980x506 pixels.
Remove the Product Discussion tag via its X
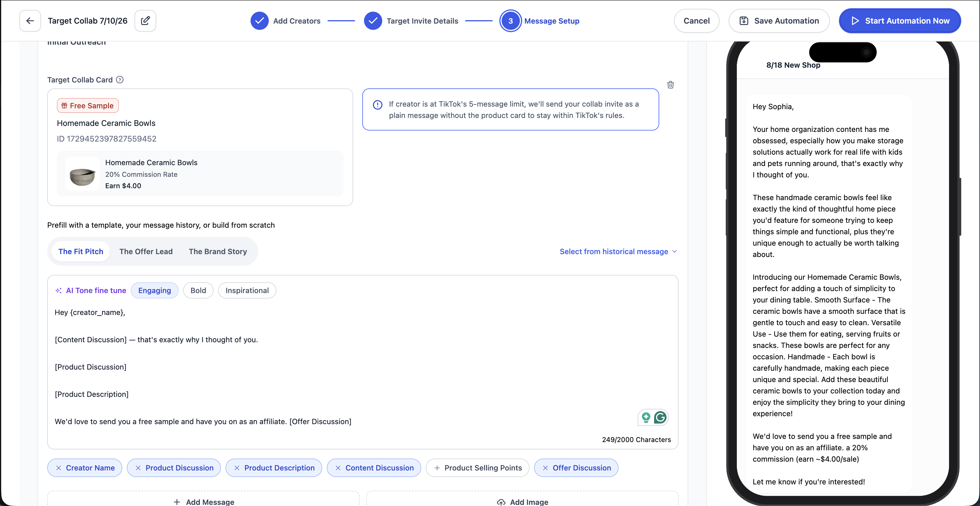click(138, 468)
